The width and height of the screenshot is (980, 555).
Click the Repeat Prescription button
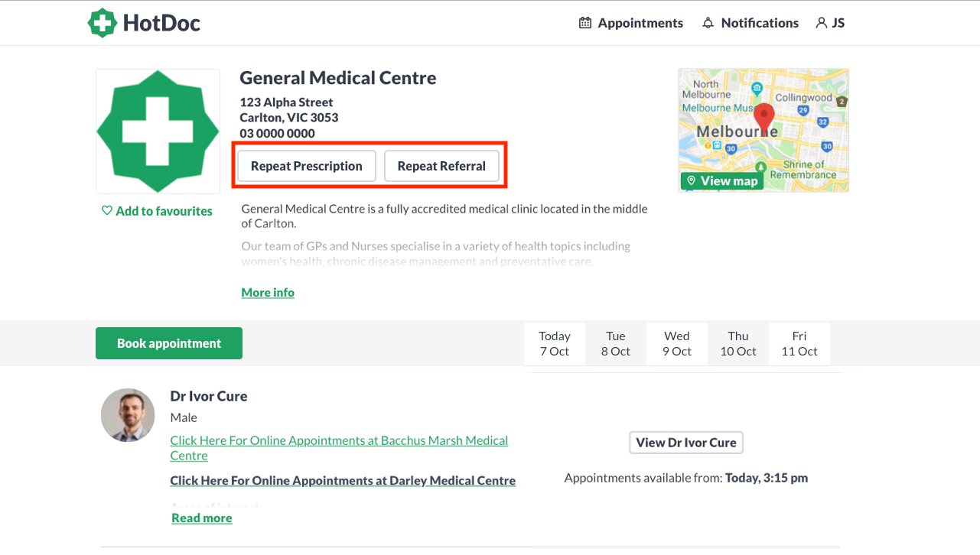coord(307,166)
